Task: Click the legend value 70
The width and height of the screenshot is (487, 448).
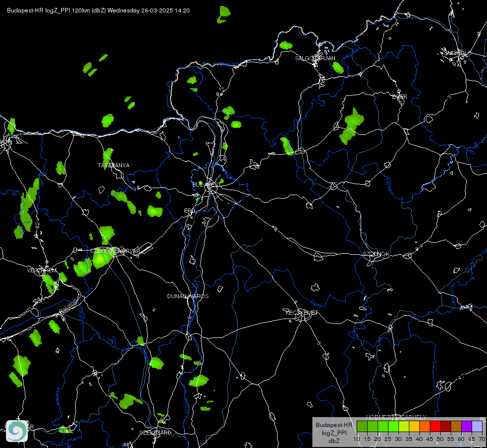Action: [x=482, y=439]
